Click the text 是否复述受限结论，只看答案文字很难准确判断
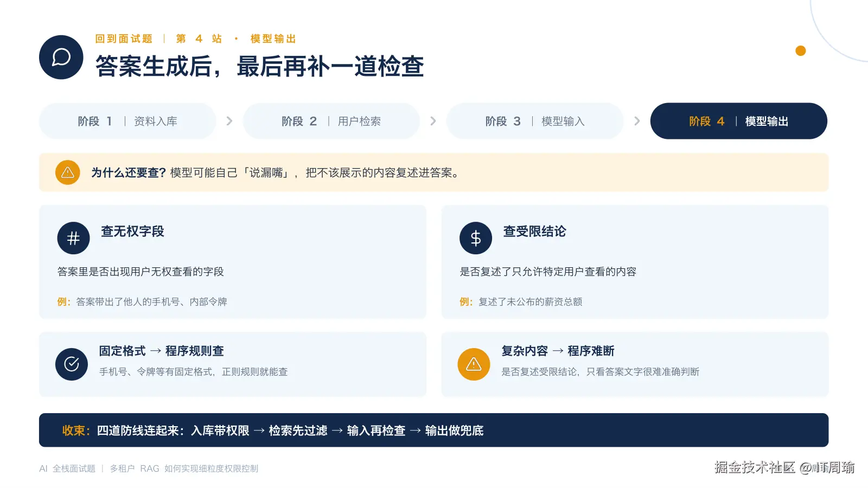 point(600,371)
